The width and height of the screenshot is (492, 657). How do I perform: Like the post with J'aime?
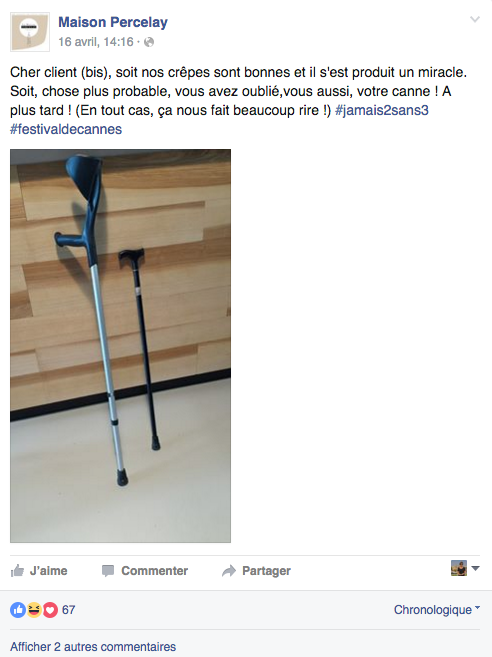[x=39, y=571]
